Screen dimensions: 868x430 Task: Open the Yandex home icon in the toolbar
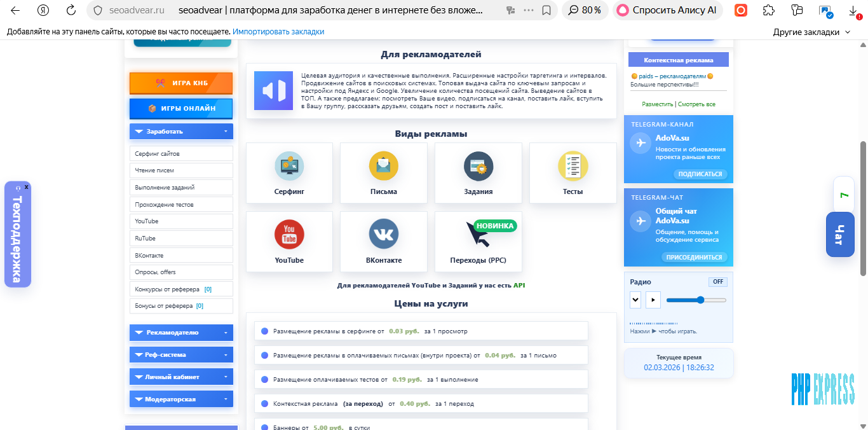[43, 10]
